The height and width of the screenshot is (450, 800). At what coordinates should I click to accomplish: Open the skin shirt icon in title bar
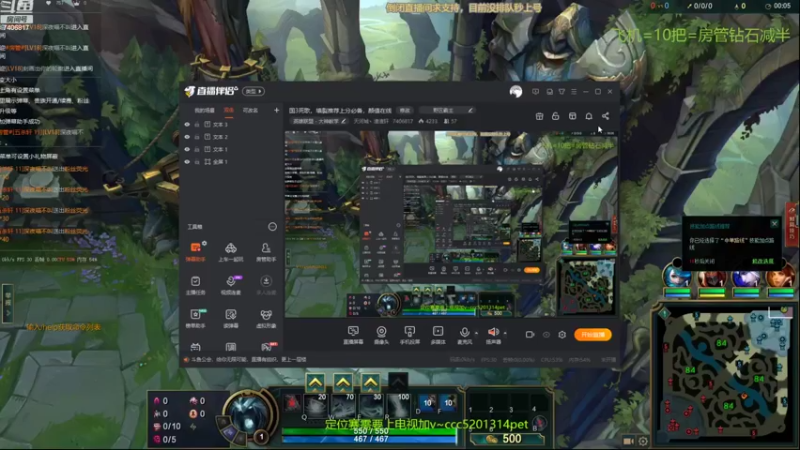[x=562, y=92]
